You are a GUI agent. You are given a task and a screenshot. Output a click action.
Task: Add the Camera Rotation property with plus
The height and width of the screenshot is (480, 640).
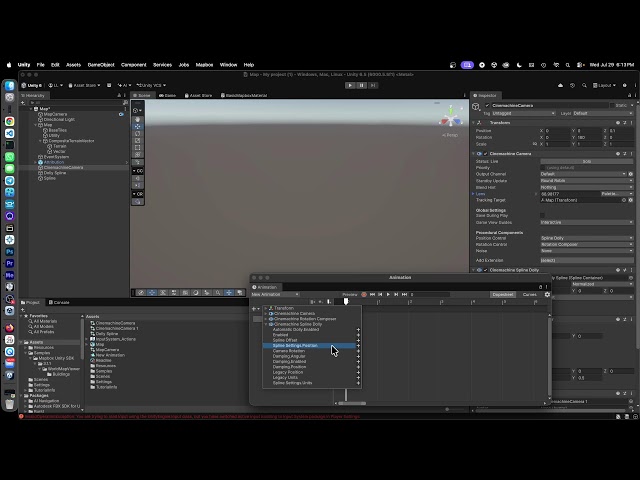(358, 351)
